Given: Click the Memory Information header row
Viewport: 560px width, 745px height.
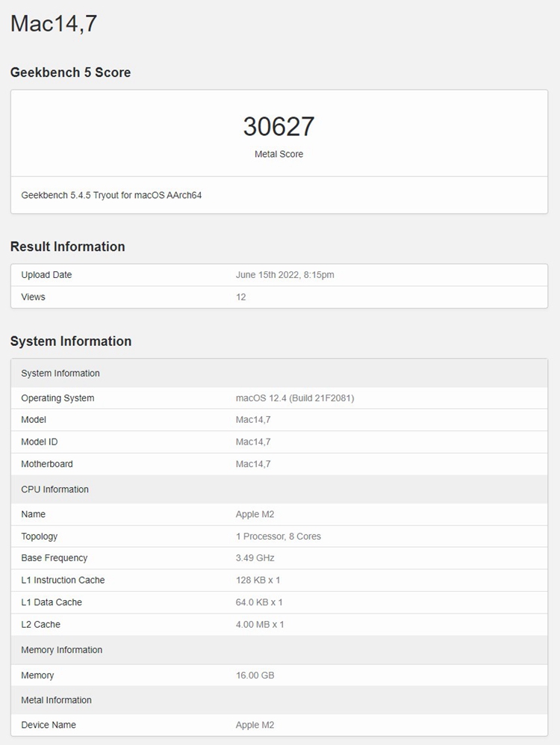Looking at the screenshot, I should (279, 650).
